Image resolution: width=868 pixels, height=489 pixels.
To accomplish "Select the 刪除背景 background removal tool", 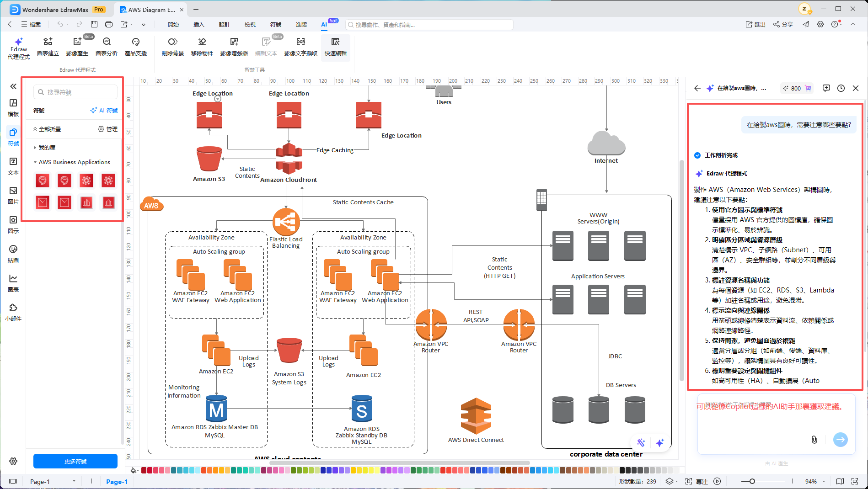I will [172, 47].
